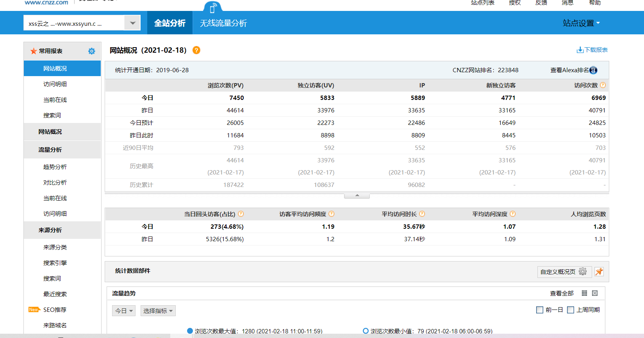Screen dimensions: 644x338
Task: Click the site name field showing xss云之
Action: tap(74, 23)
